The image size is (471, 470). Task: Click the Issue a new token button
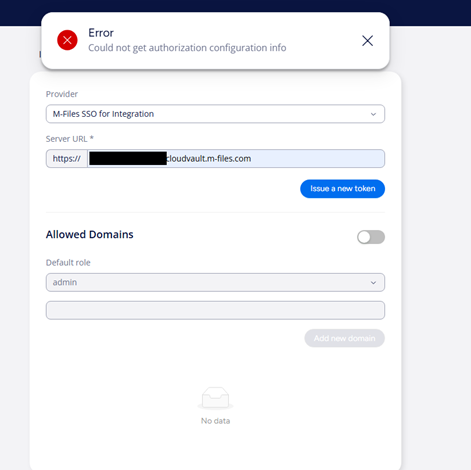pyautogui.click(x=342, y=189)
